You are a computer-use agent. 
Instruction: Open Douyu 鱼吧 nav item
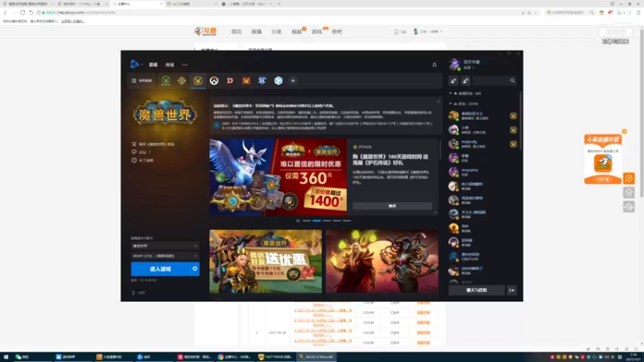pos(336,31)
